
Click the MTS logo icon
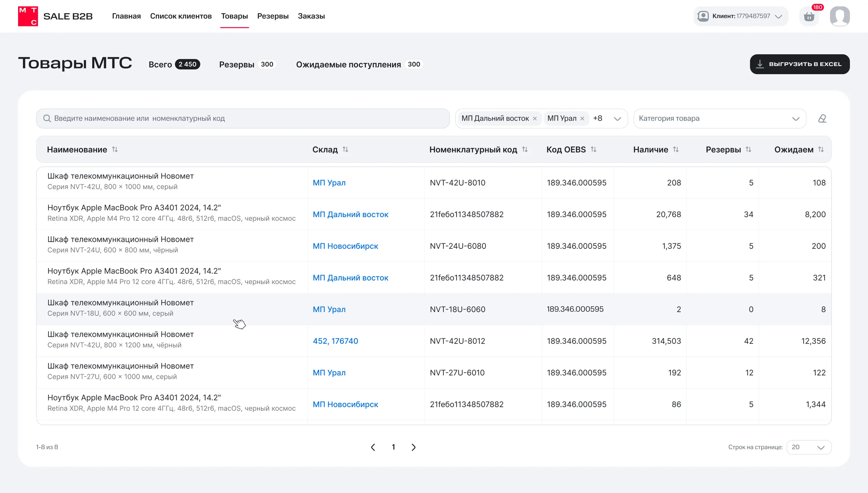pyautogui.click(x=28, y=16)
